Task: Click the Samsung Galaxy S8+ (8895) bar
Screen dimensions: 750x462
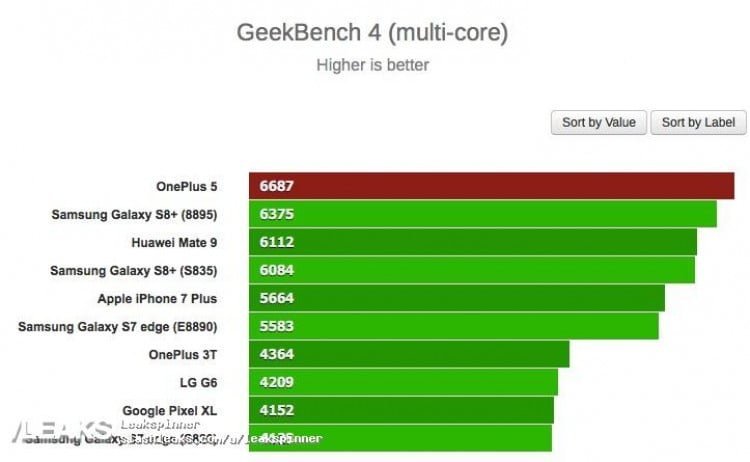Action: coord(482,214)
